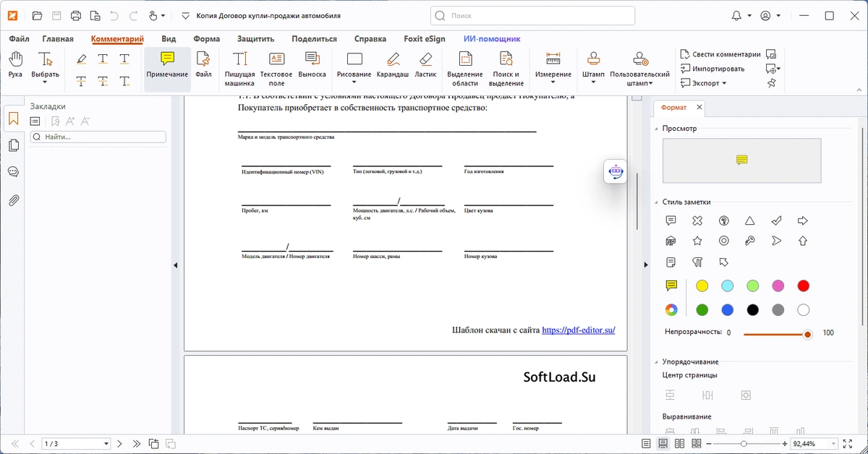Collapse the Упорядочивание section

click(x=657, y=361)
